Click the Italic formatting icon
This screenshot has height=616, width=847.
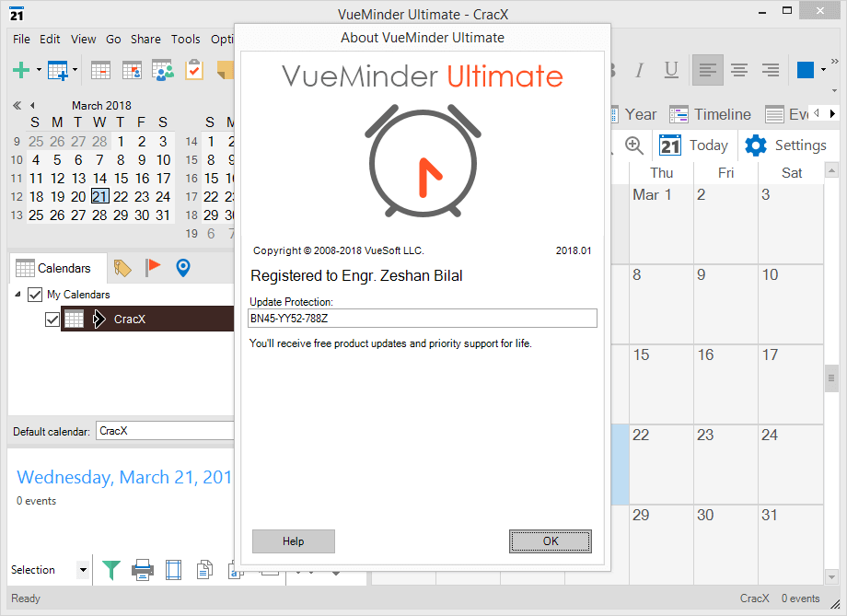click(640, 70)
